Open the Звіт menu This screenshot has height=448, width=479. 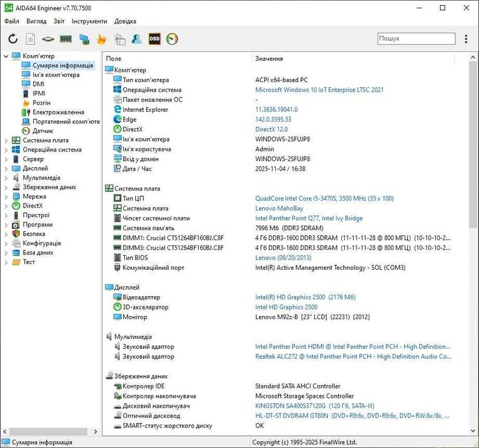(x=59, y=21)
